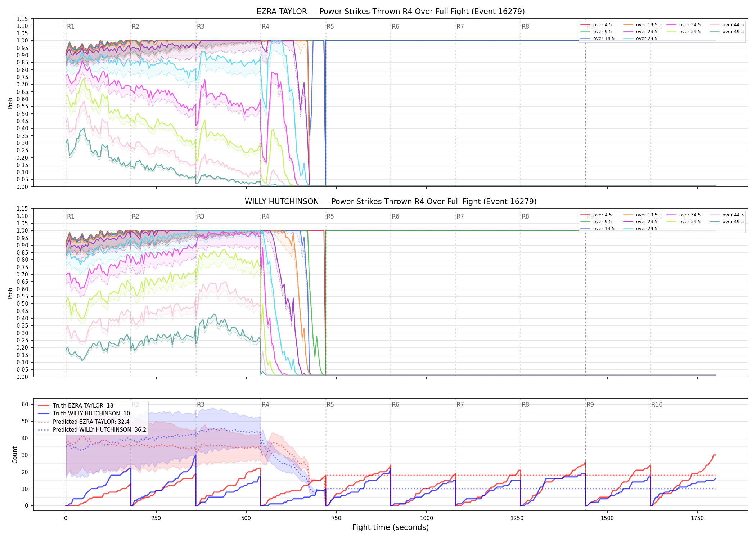Click "over 39.5" legend entry in Ezra Taylor chart
This screenshot has width=756, height=540.
tap(683, 32)
